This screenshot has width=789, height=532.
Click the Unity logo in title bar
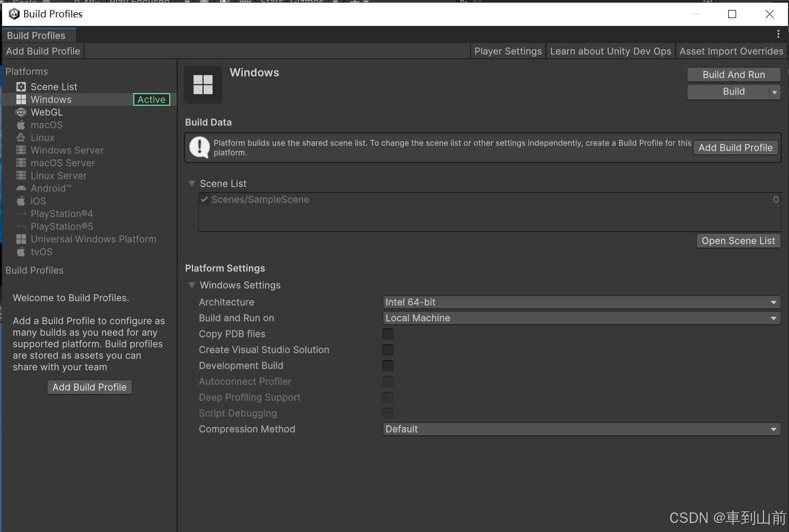[14, 14]
